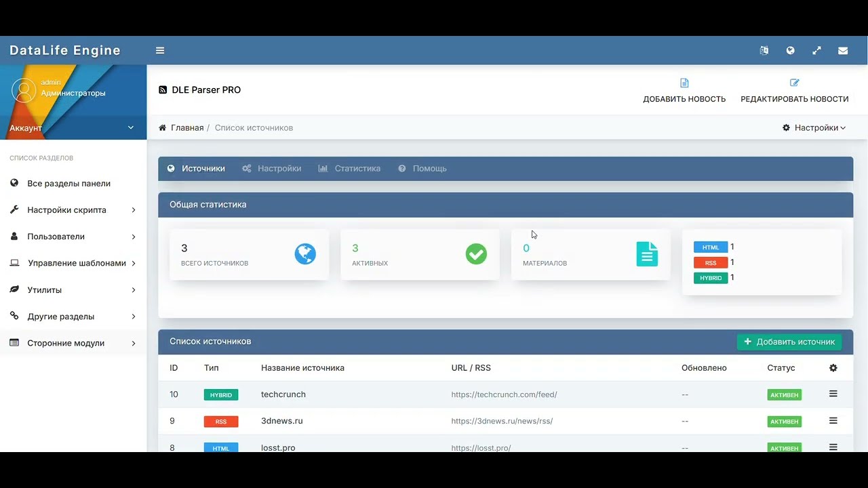Click HYBRID badge in techcrunch row
This screenshot has height=488, width=868.
221,394
